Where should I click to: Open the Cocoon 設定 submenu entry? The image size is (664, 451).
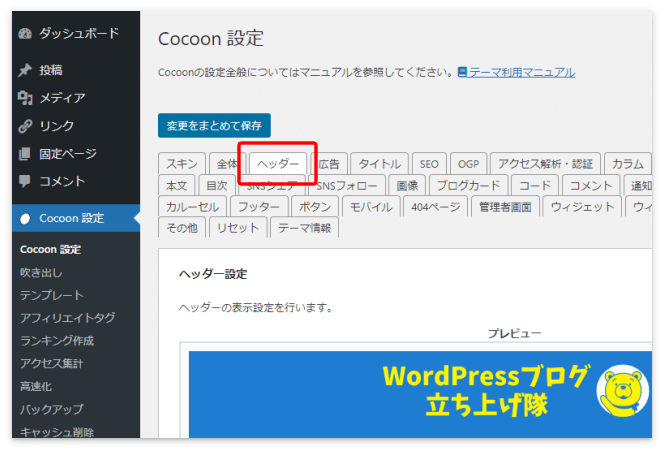pyautogui.click(x=50, y=249)
